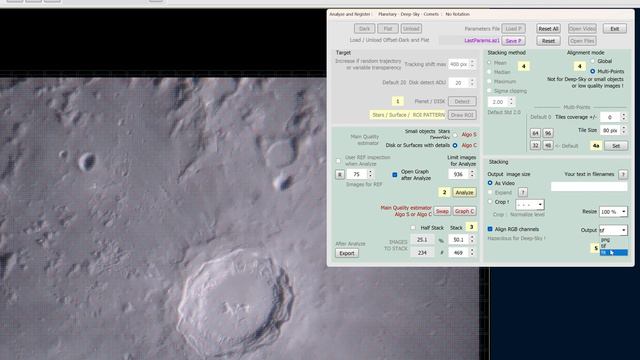Select As Video output image size
Screen dimensions: 640x360
pos(490,183)
